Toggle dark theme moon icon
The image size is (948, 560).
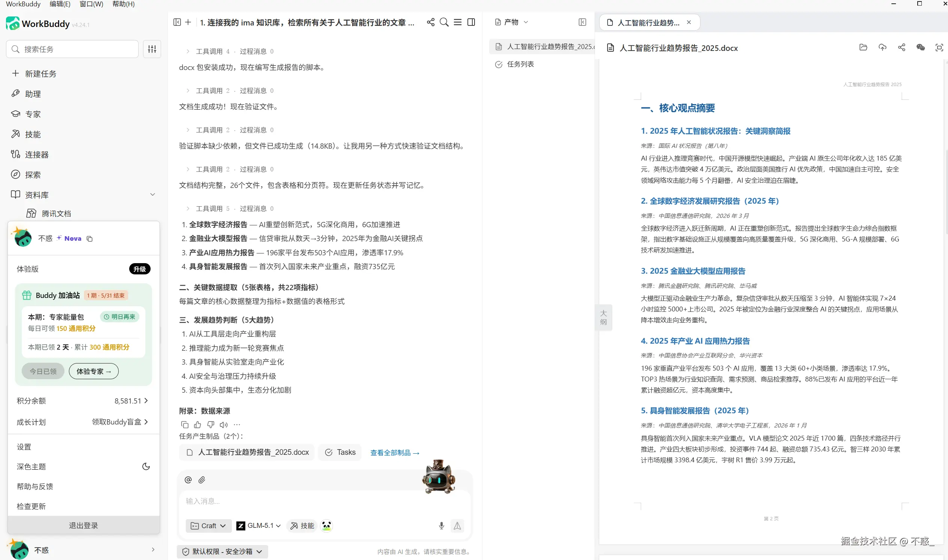[146, 466]
